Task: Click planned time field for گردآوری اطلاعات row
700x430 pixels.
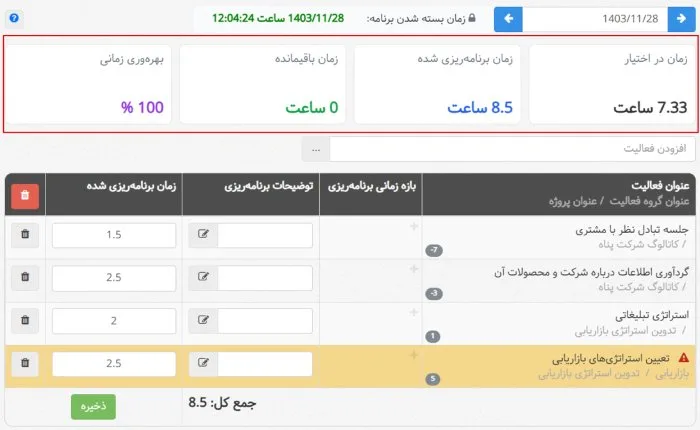Action: click(114, 278)
